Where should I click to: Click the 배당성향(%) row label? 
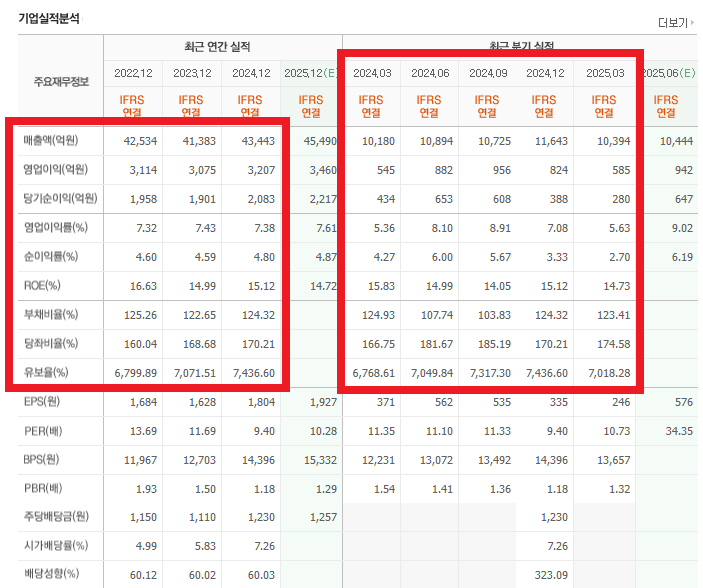coord(51,574)
